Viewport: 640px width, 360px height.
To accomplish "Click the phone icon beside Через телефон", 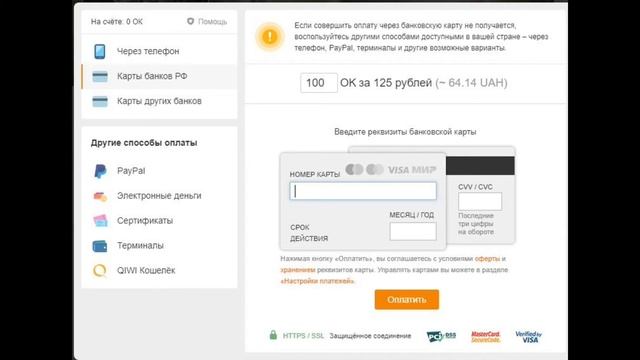I will click(x=100, y=51).
